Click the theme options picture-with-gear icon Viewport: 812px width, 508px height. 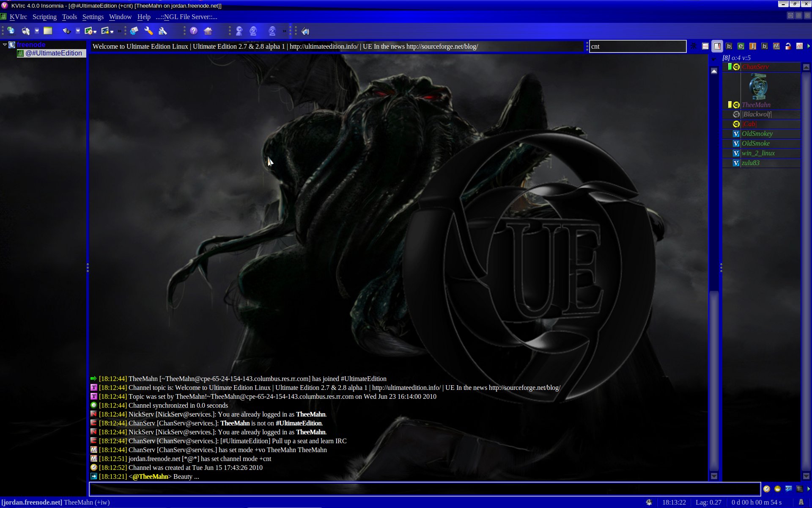88,31
